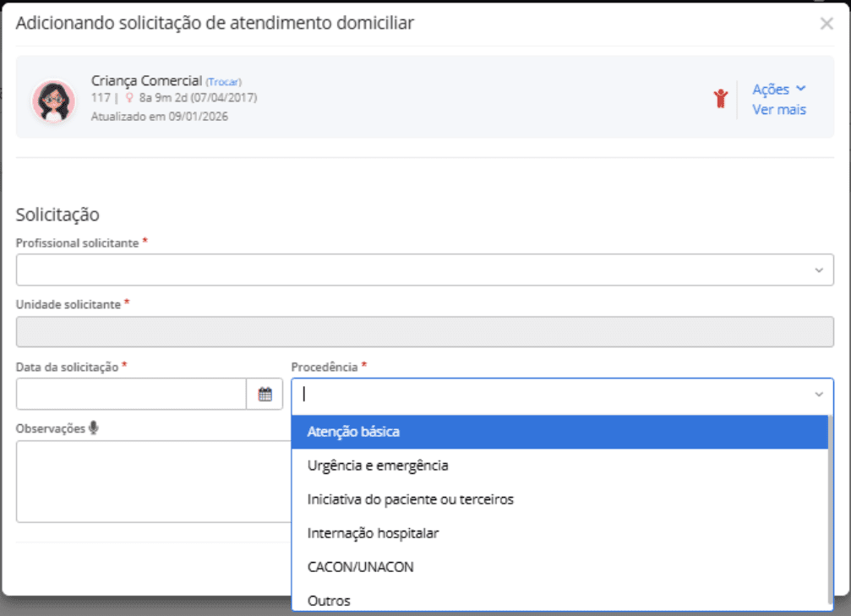Image resolution: width=851 pixels, height=616 pixels.
Task: Click the Procedência list scrollbar
Action: point(830,507)
